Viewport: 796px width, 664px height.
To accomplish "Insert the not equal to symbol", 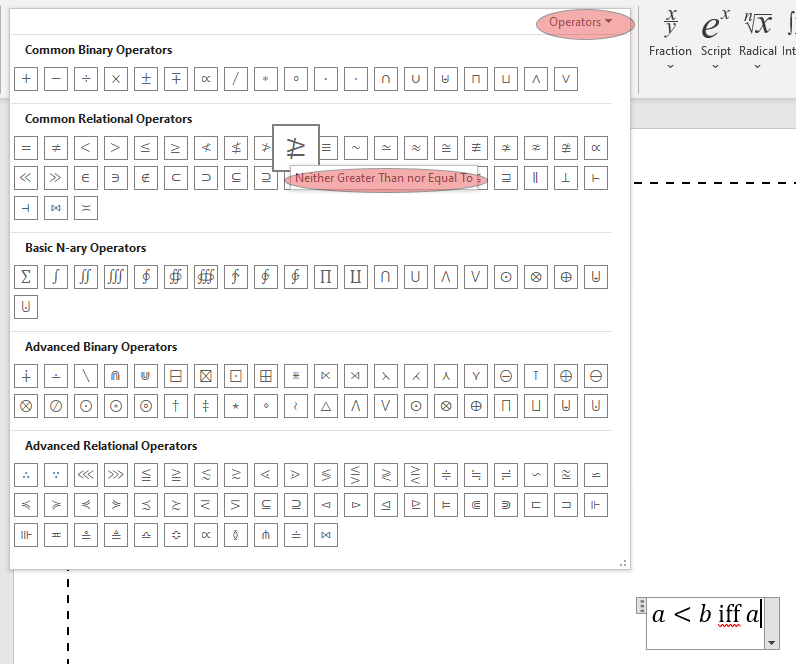I will (56, 148).
